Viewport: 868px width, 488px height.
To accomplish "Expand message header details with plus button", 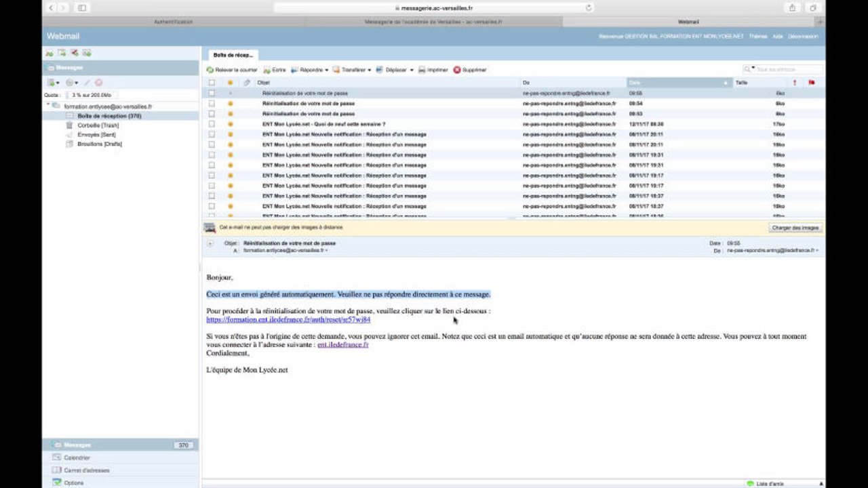I will click(x=210, y=243).
